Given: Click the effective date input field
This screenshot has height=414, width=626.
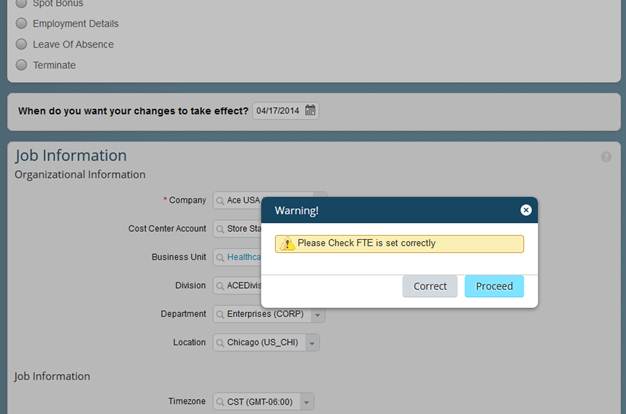Looking at the screenshot, I should [x=279, y=111].
